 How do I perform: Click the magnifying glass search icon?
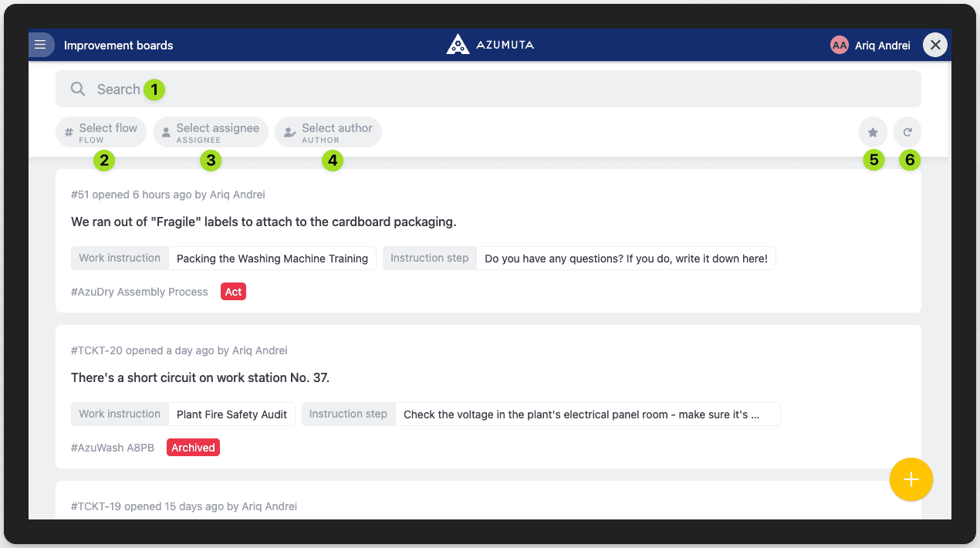(78, 89)
